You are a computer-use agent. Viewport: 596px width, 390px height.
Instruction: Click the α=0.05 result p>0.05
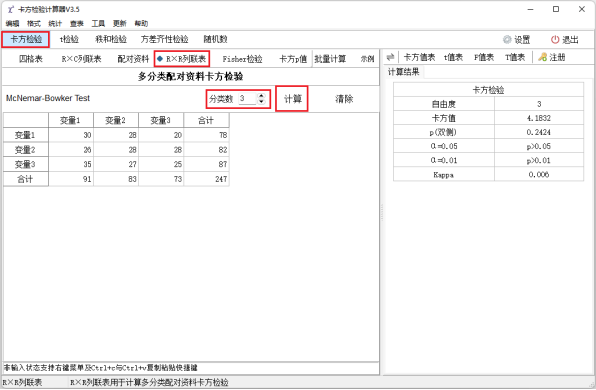coord(539,146)
